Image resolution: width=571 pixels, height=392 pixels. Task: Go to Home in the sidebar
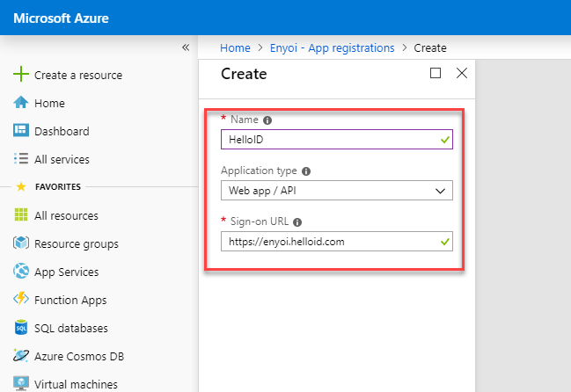[x=49, y=103]
